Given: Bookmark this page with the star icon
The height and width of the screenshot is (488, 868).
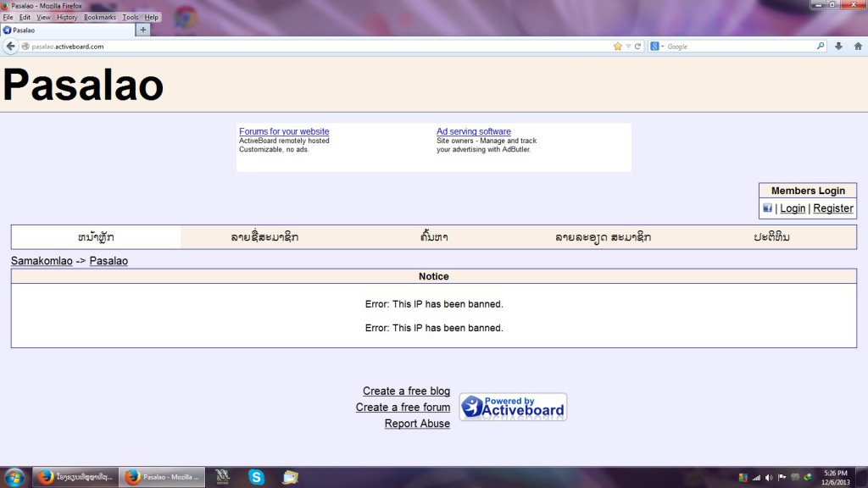Looking at the screenshot, I should click(x=618, y=47).
